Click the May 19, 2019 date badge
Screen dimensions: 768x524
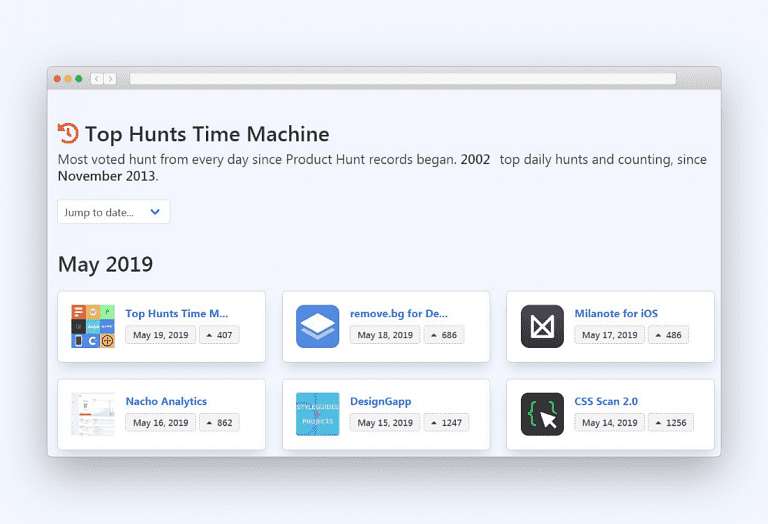pos(160,335)
